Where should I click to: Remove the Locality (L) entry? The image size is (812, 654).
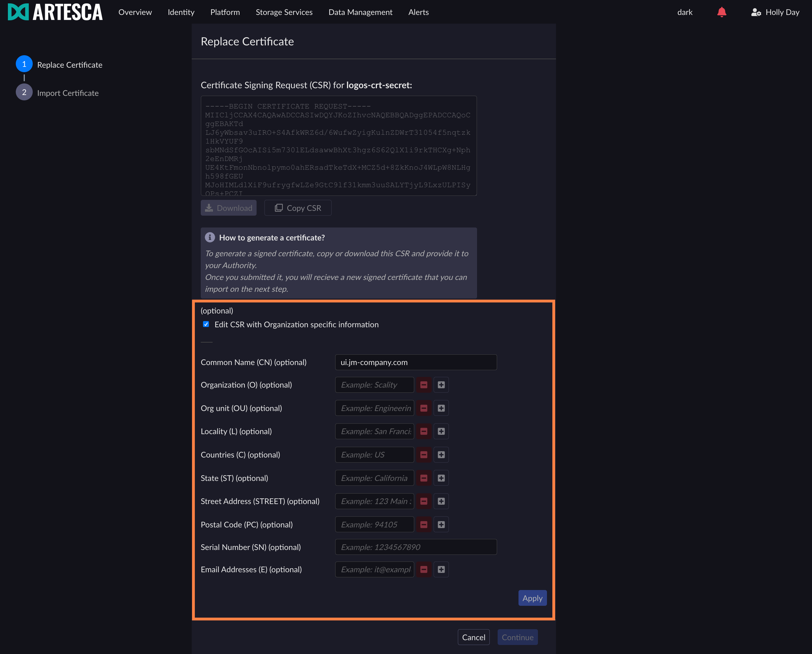point(424,431)
